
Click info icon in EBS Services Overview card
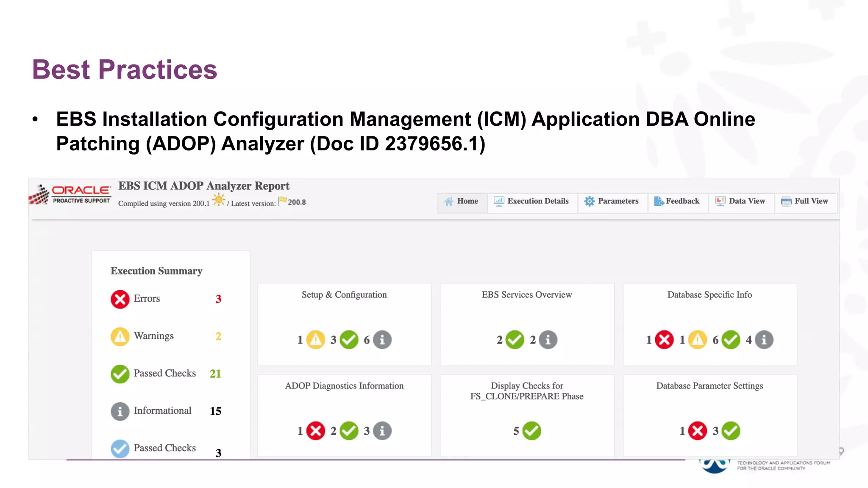click(548, 340)
